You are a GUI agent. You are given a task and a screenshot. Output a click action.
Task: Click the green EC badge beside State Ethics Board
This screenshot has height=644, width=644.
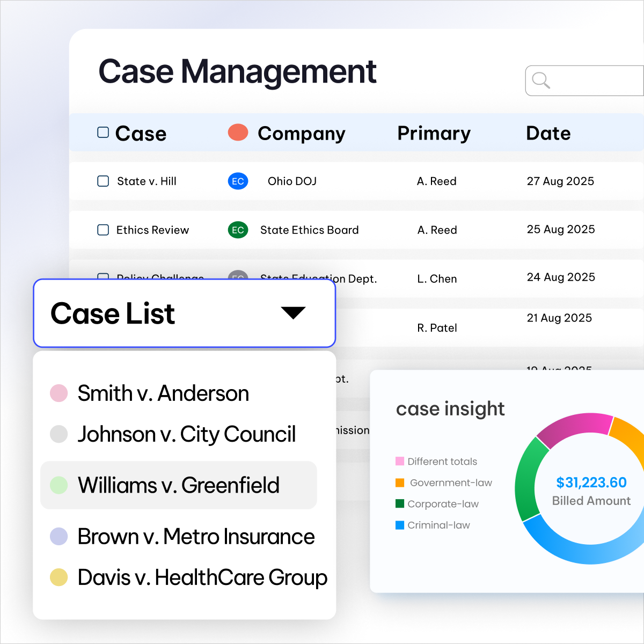238,230
